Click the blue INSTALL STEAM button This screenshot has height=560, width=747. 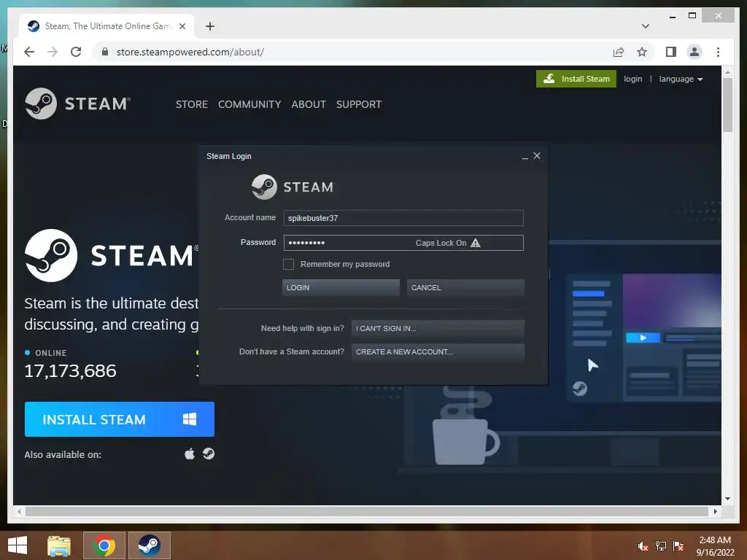pos(119,419)
